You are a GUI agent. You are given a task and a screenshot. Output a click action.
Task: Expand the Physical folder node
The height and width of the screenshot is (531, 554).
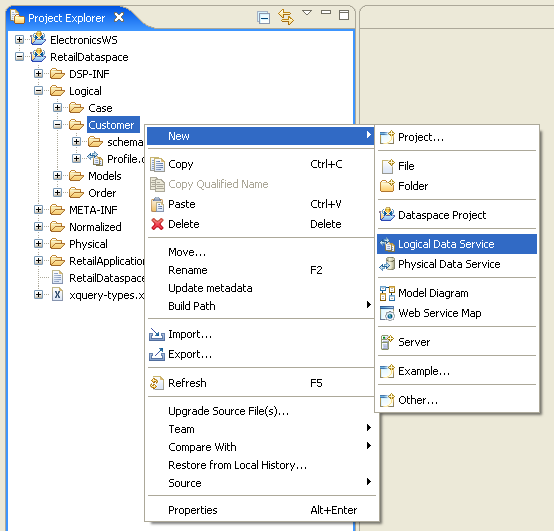point(39,244)
